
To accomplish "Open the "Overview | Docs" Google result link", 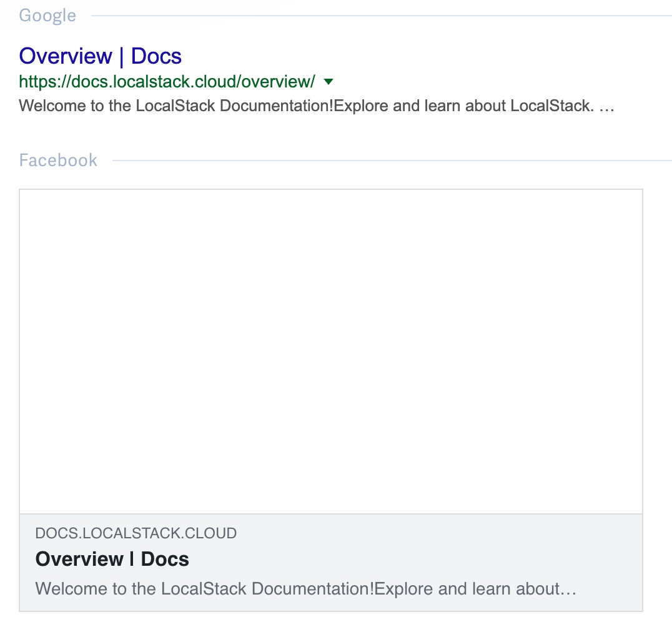I will tap(99, 56).
